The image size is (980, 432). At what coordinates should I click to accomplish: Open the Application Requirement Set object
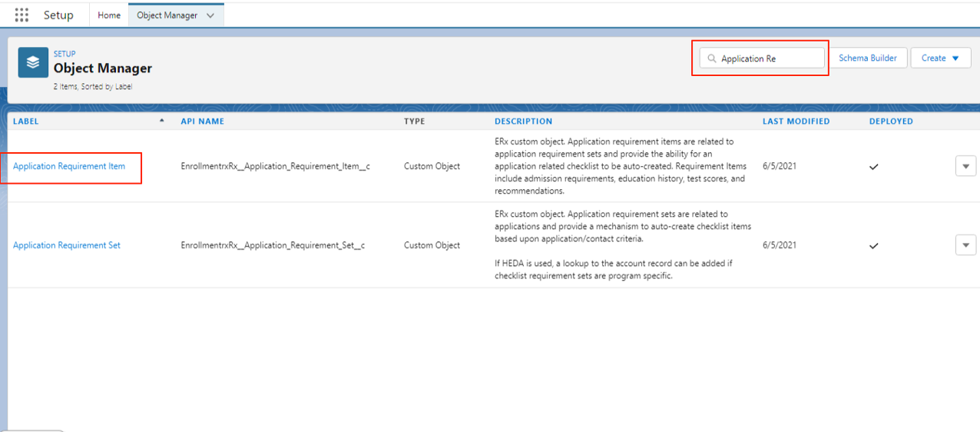click(67, 245)
